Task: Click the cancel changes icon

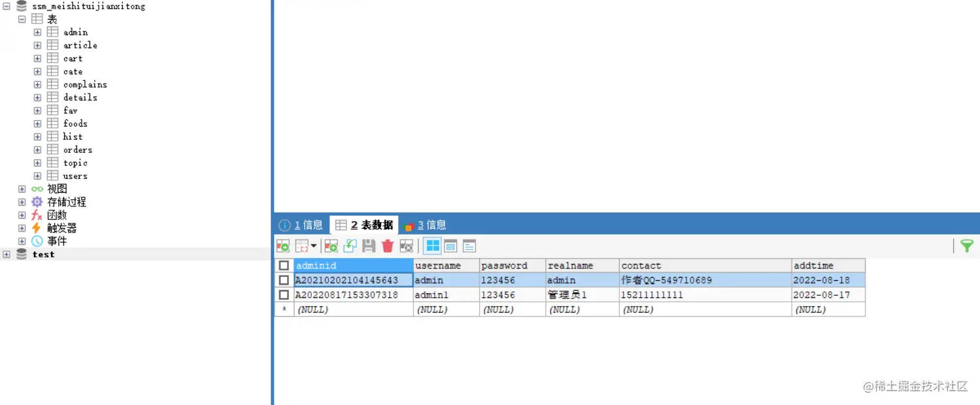Action: [407, 246]
